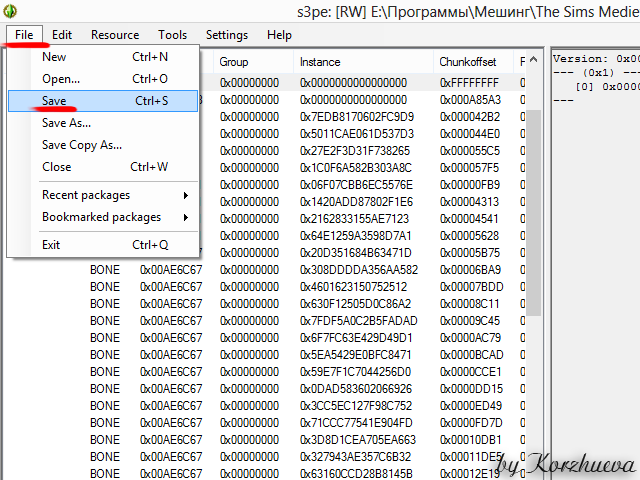Image resolution: width=640 pixels, height=480 pixels.
Task: Click the s3pe application icon in title bar
Action: (x=10, y=12)
